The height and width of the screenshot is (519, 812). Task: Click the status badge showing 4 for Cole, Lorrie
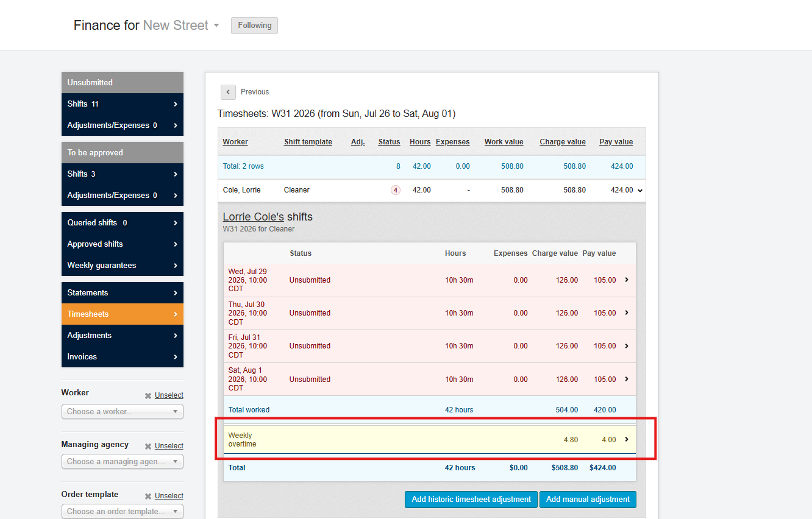click(396, 190)
